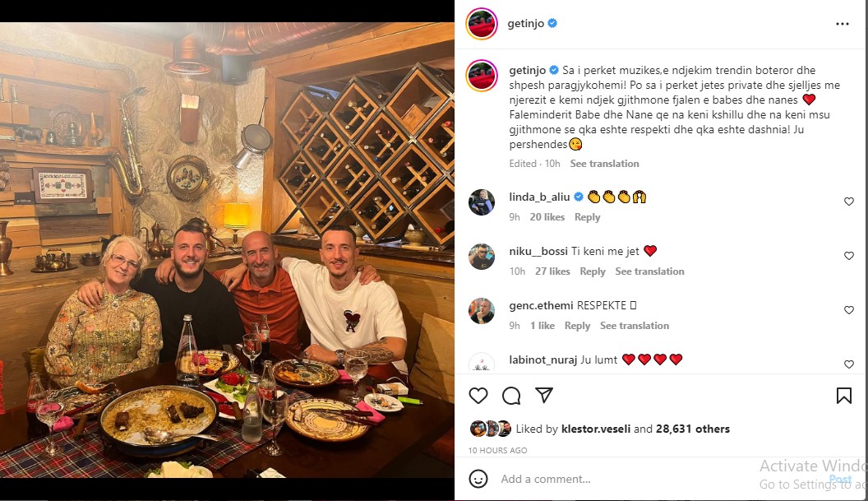This screenshot has width=868, height=501.
Task: Open getinjo profile picture in header
Action: pos(482,24)
